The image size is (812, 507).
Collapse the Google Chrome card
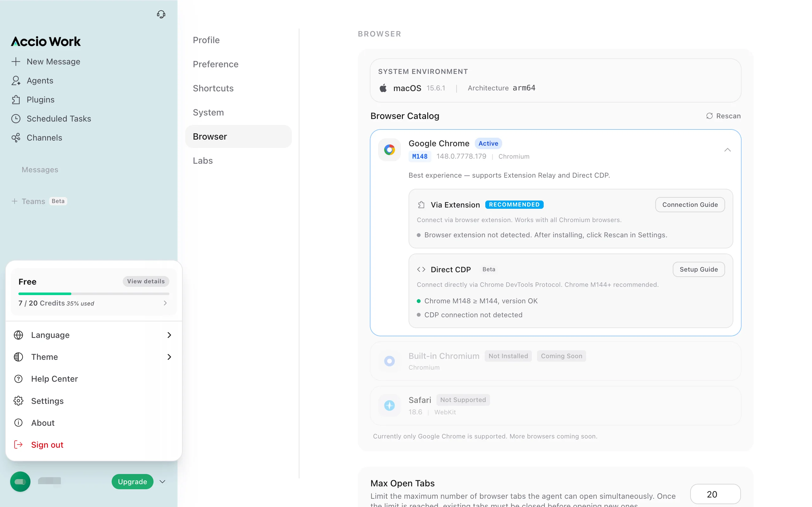point(727,150)
